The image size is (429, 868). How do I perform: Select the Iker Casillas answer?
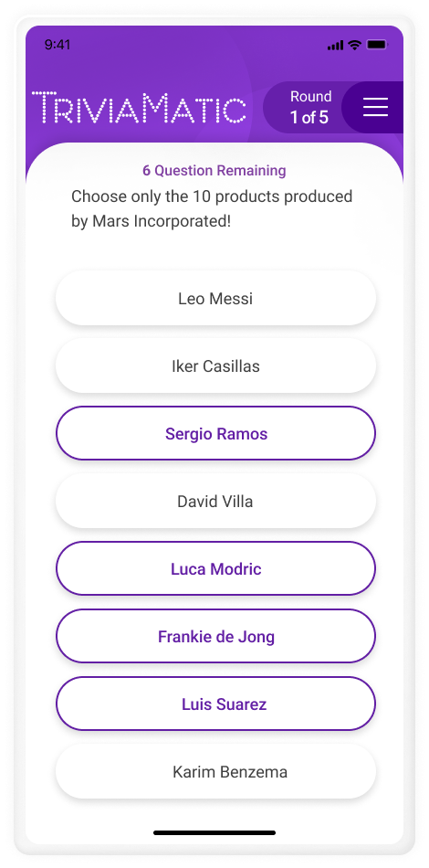[x=215, y=366]
